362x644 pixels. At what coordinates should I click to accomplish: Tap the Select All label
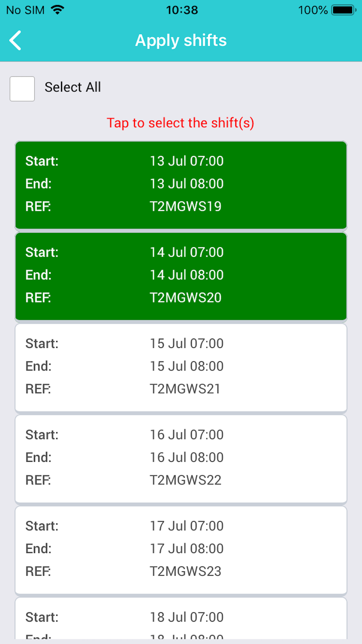click(x=73, y=87)
